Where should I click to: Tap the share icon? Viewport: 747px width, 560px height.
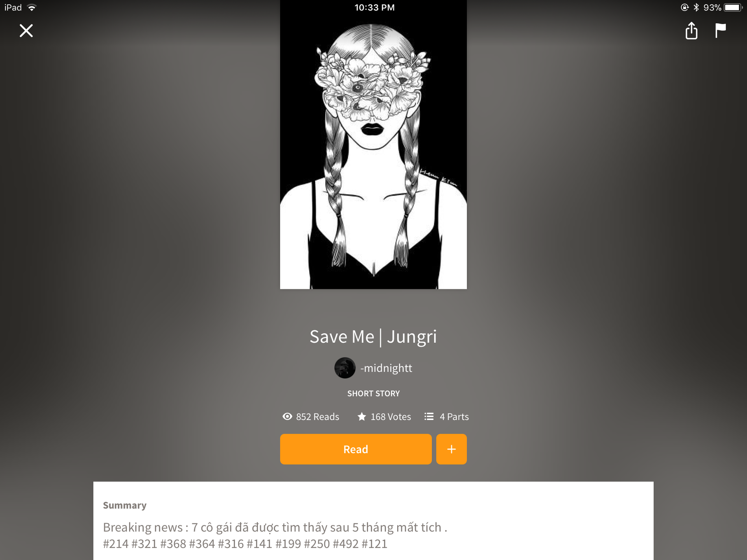coord(691,30)
